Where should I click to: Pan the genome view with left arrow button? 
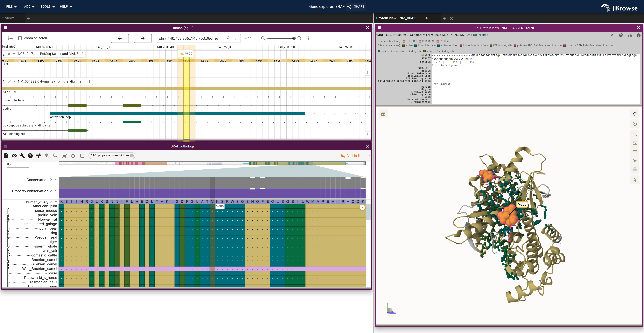[x=120, y=38]
